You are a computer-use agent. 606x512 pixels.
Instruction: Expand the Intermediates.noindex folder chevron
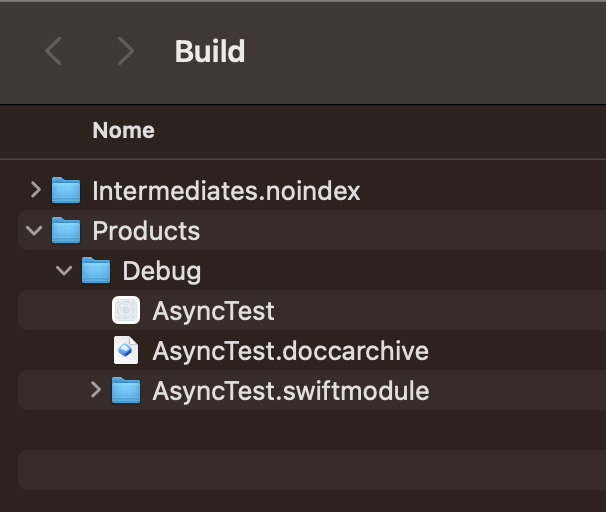[36, 190]
